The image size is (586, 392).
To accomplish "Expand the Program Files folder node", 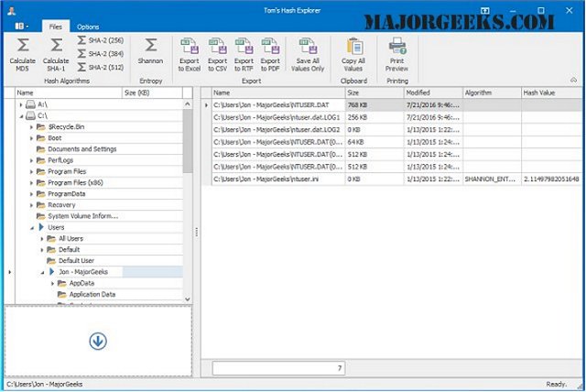I will pyautogui.click(x=32, y=172).
